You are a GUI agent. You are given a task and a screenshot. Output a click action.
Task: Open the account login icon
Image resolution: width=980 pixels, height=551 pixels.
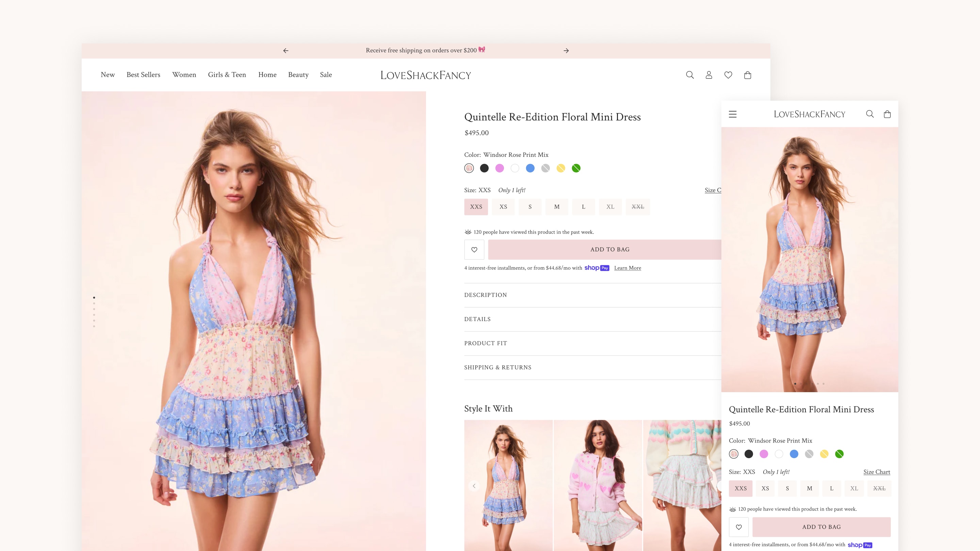pyautogui.click(x=709, y=74)
